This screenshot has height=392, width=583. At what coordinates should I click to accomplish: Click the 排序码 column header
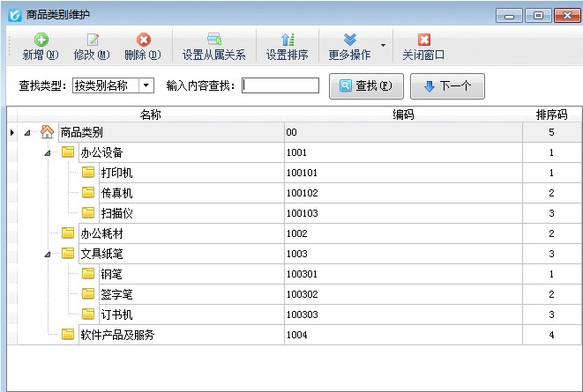click(552, 115)
